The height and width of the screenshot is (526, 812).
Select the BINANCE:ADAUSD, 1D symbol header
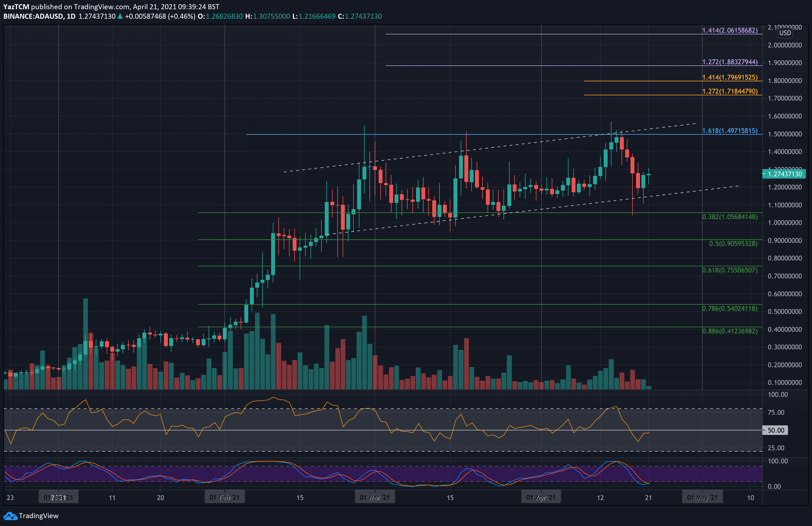pos(39,16)
